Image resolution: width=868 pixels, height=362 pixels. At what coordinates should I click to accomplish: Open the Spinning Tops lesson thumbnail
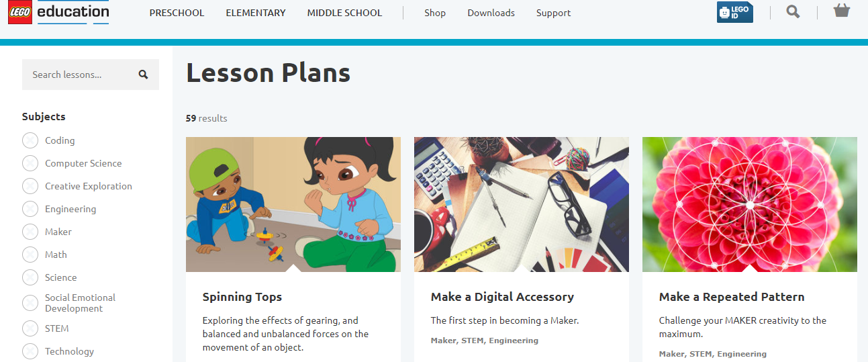click(x=293, y=204)
